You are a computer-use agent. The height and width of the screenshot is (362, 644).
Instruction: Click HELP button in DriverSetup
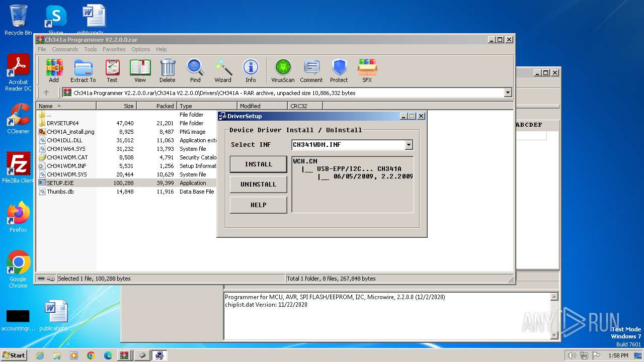tap(259, 205)
